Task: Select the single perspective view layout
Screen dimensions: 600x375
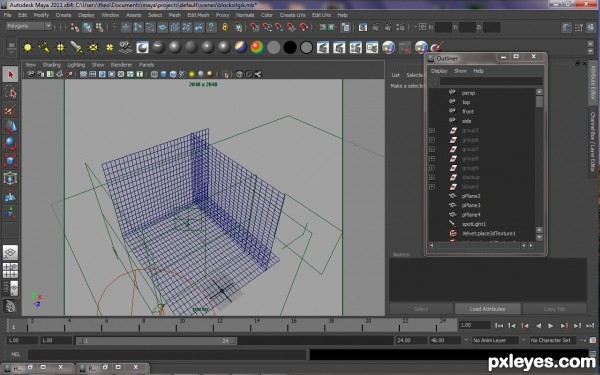Action: click(10, 253)
